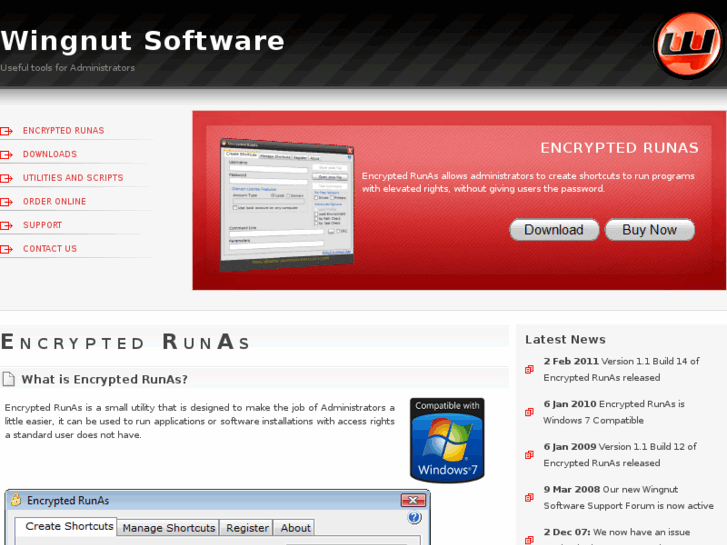727x545 pixels.
Task: Click the banner screenshot of Encrypted RunAs
Action: click(x=287, y=205)
